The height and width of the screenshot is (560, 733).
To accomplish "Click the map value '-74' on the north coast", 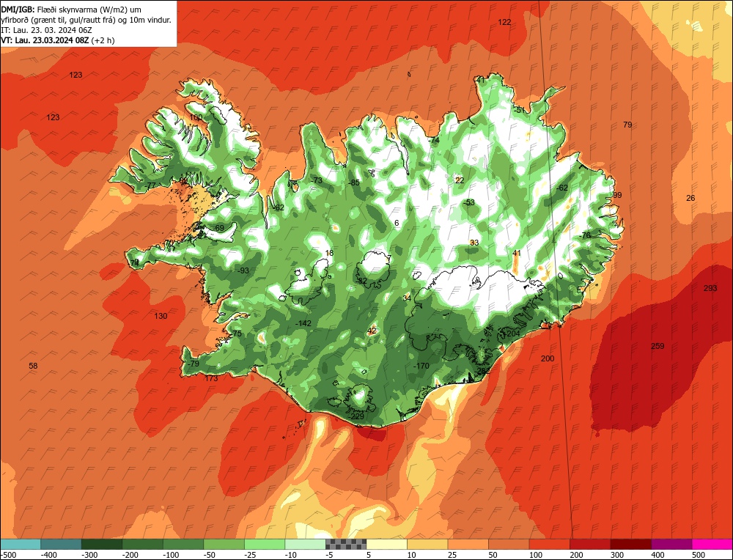I will tap(434, 140).
